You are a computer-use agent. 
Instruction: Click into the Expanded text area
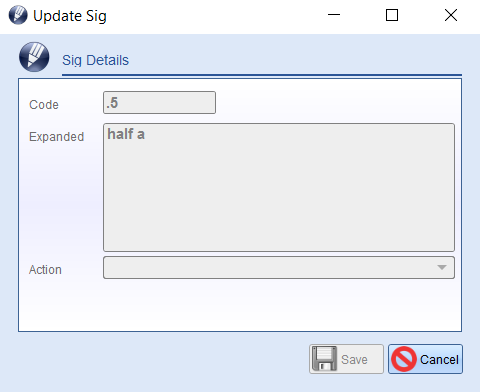[279, 187]
